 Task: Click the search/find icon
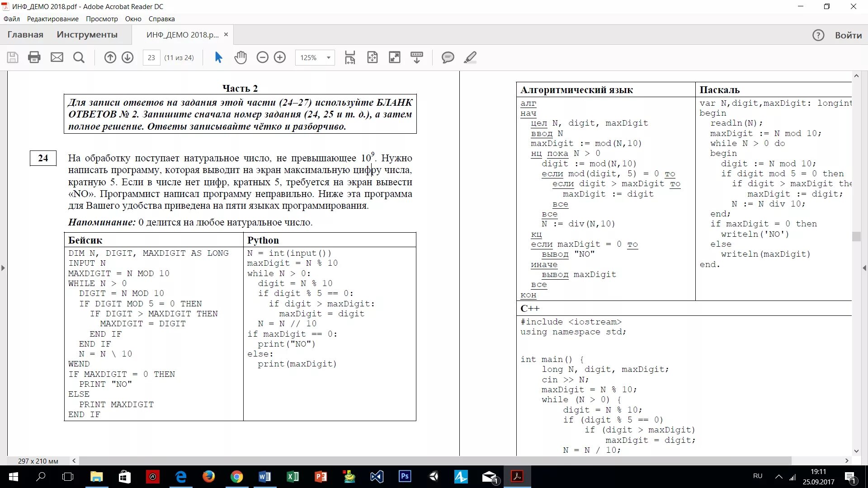pyautogui.click(x=78, y=57)
